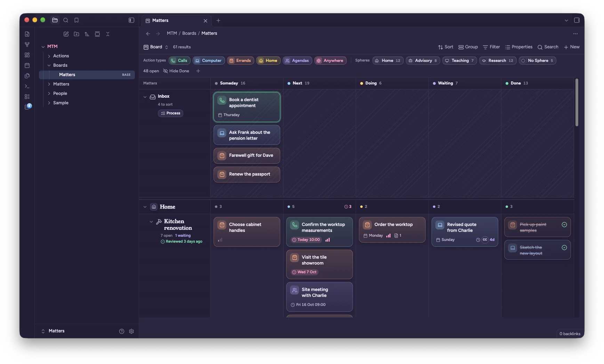This screenshot has height=364, width=604.
Task: Open more options ellipsis icon
Action: click(x=575, y=34)
